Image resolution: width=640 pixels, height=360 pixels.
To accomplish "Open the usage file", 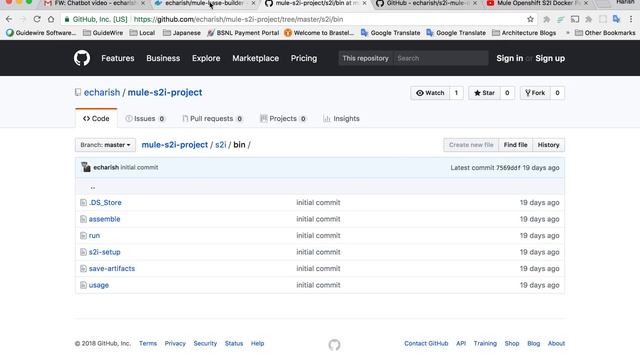I will coord(99,285).
